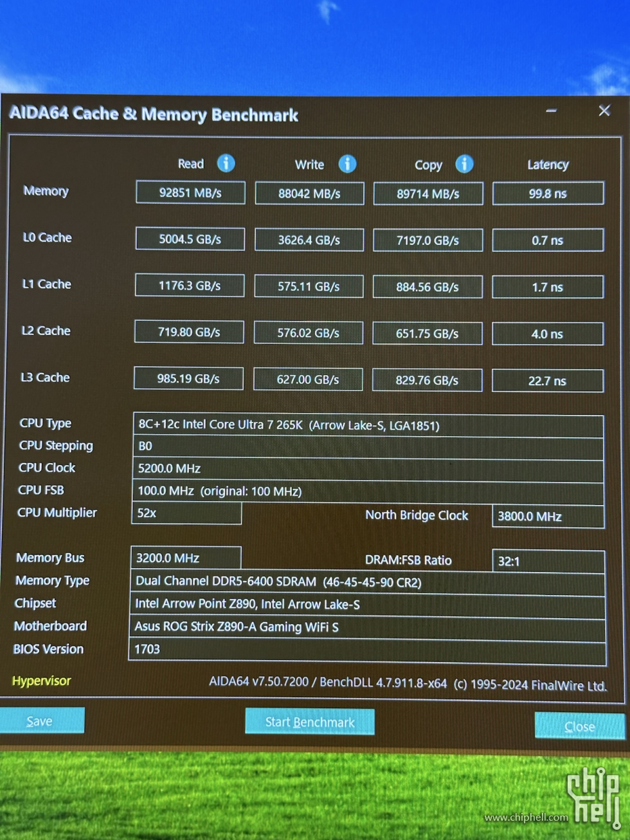The height and width of the screenshot is (840, 630).
Task: Select L2 Cache latency 4.0 ns
Action: 548,334
